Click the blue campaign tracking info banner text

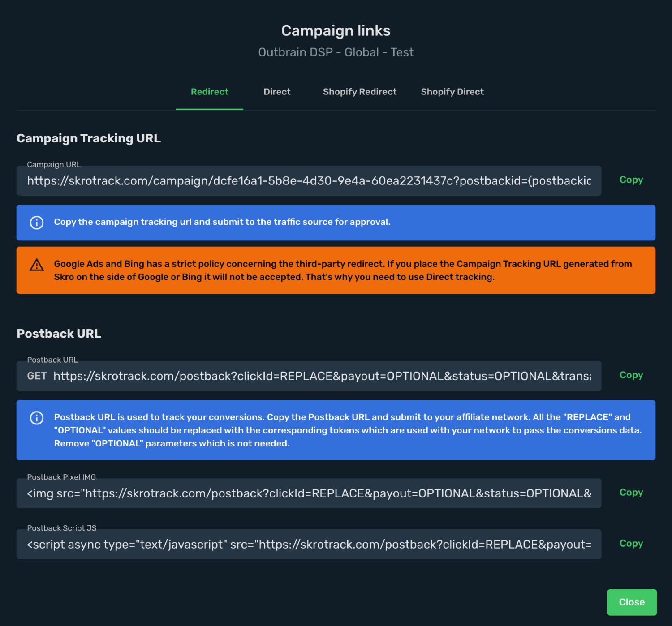coord(222,222)
